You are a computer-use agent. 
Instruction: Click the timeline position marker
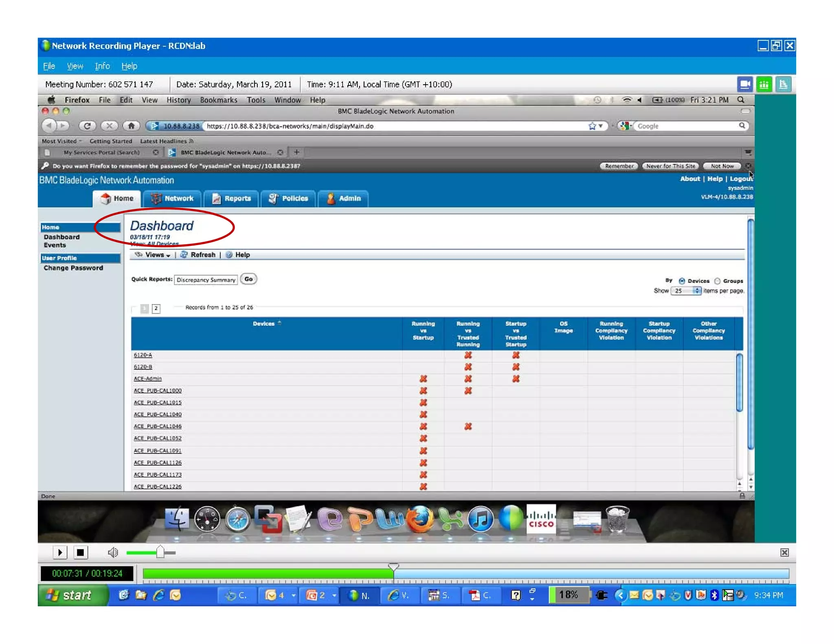393,566
